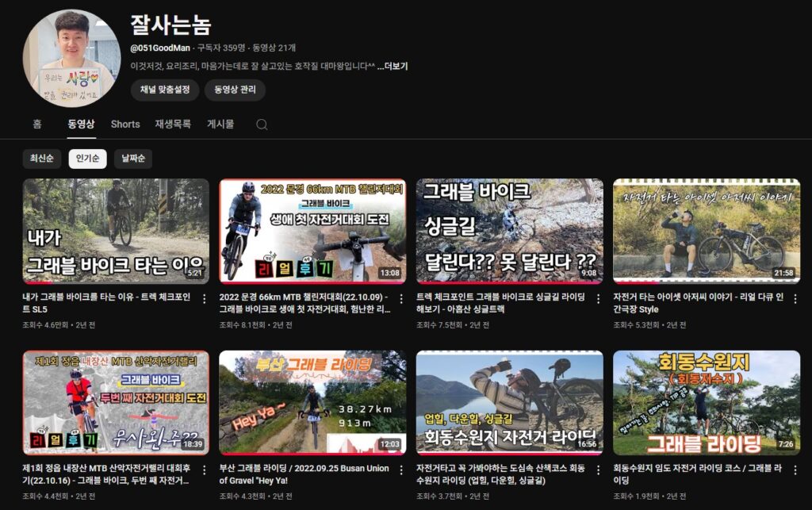Select the 최신순 sort chip
The image size is (812, 510).
tap(41, 159)
